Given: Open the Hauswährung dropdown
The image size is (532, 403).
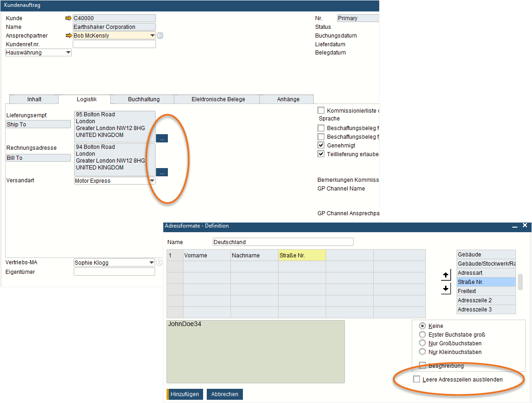Looking at the screenshot, I should [x=68, y=52].
